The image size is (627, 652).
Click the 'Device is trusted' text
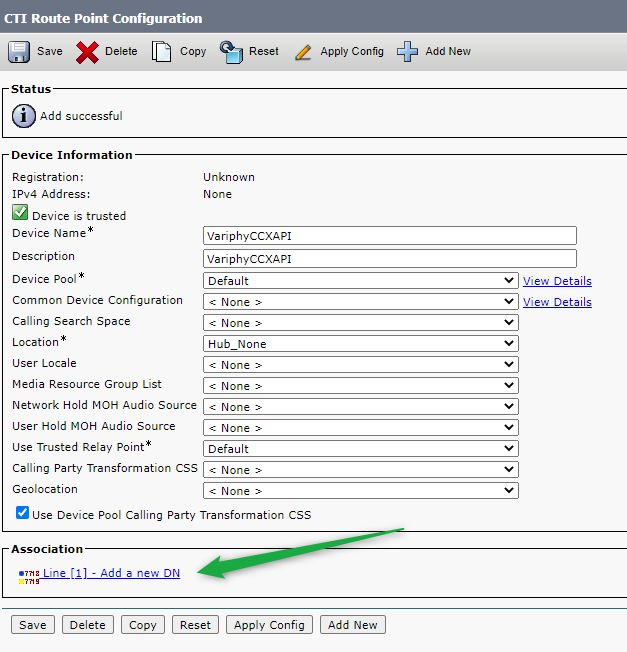79,216
